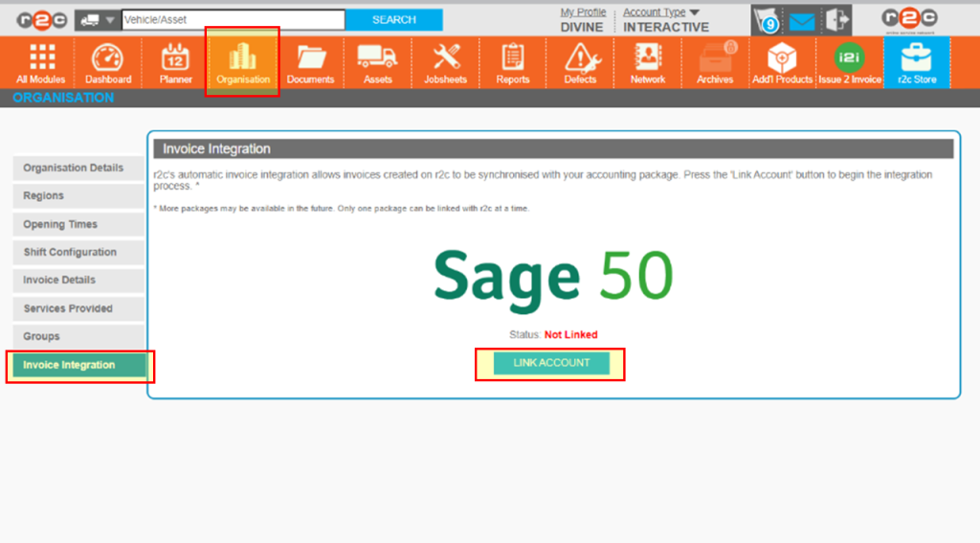
Task: Open the mail envelope icon
Action: pos(801,22)
